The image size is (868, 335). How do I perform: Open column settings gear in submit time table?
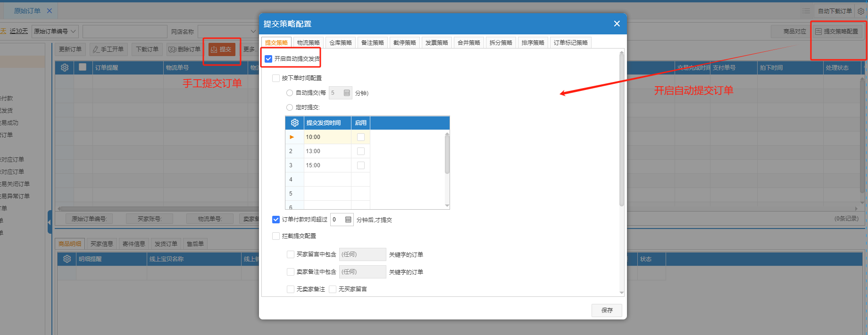[295, 123]
